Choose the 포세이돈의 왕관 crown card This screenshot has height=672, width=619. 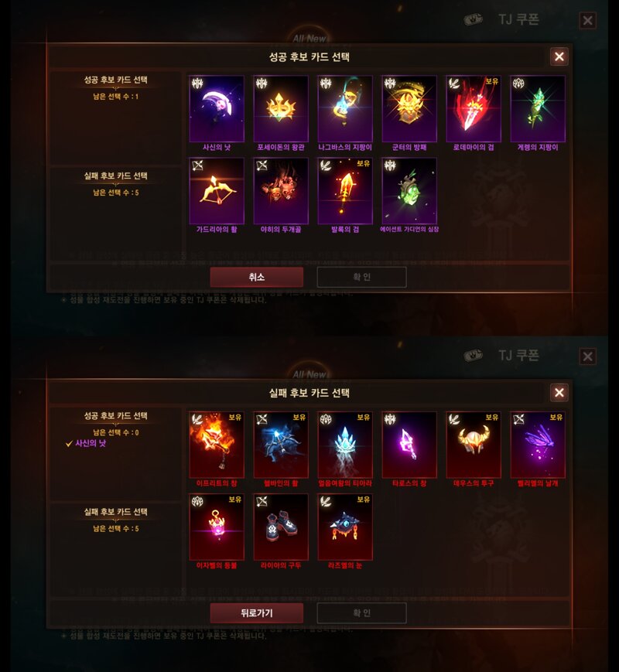(x=281, y=109)
